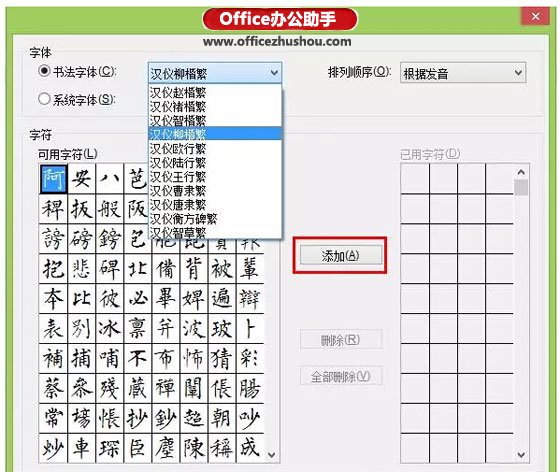Select the character 臣 in the grid

138,448
